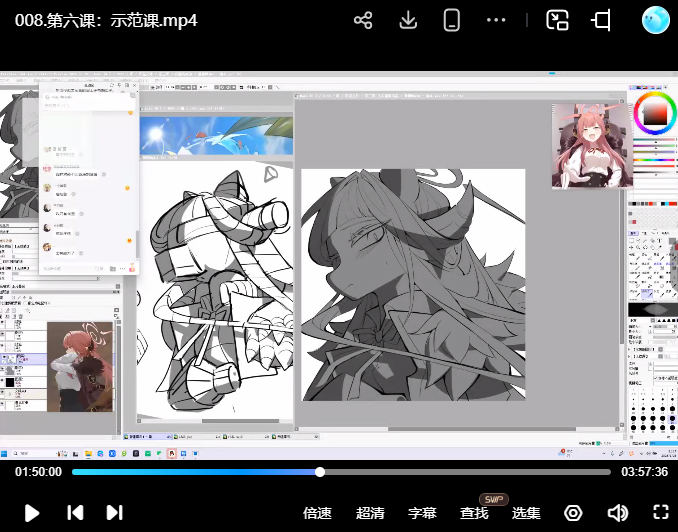Expand the three-dots more options menu
Viewport: 678px width, 532px height.
pyautogui.click(x=496, y=20)
